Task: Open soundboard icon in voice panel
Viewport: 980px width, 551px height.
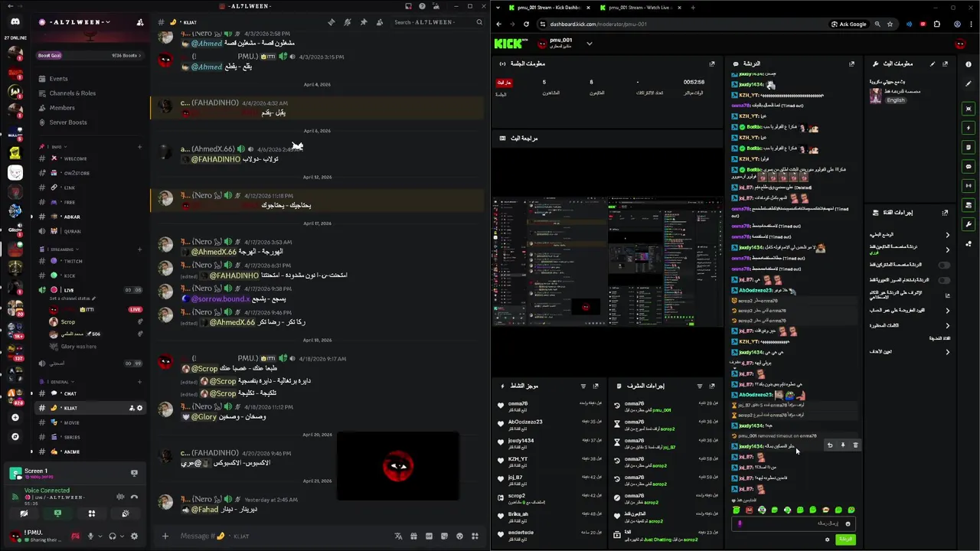Action: tap(126, 514)
